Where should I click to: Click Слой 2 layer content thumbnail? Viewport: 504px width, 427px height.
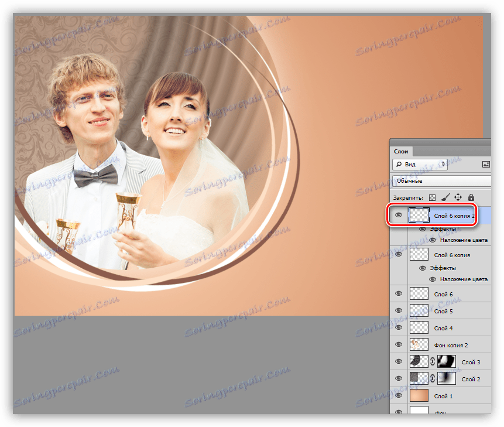click(x=419, y=378)
